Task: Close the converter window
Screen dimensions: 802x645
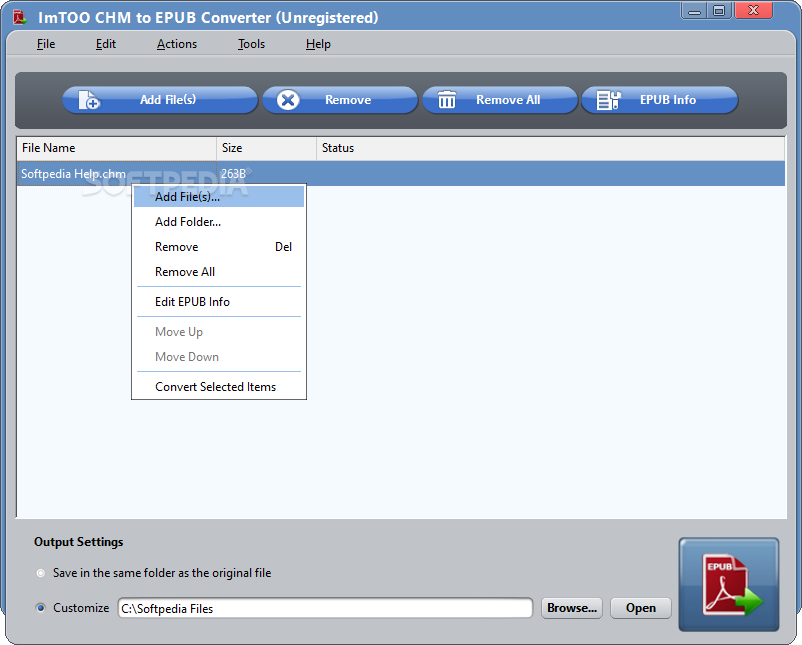Action: tap(753, 11)
